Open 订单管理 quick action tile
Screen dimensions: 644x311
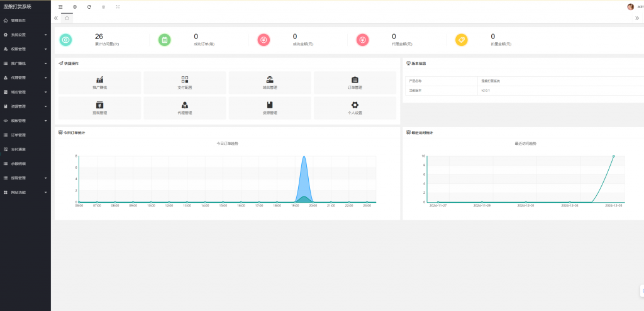point(355,82)
